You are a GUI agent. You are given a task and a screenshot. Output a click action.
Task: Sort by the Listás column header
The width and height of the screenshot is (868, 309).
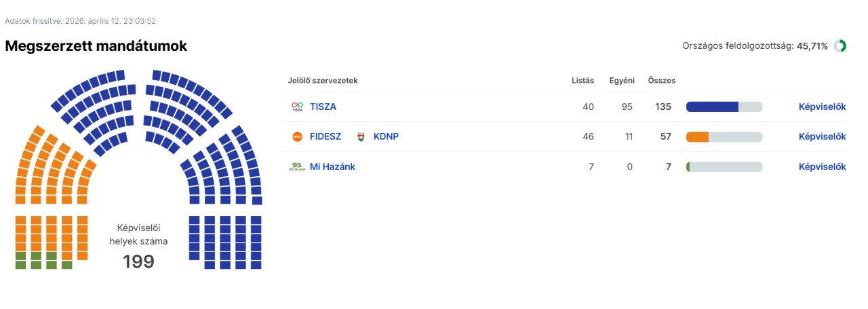point(583,81)
